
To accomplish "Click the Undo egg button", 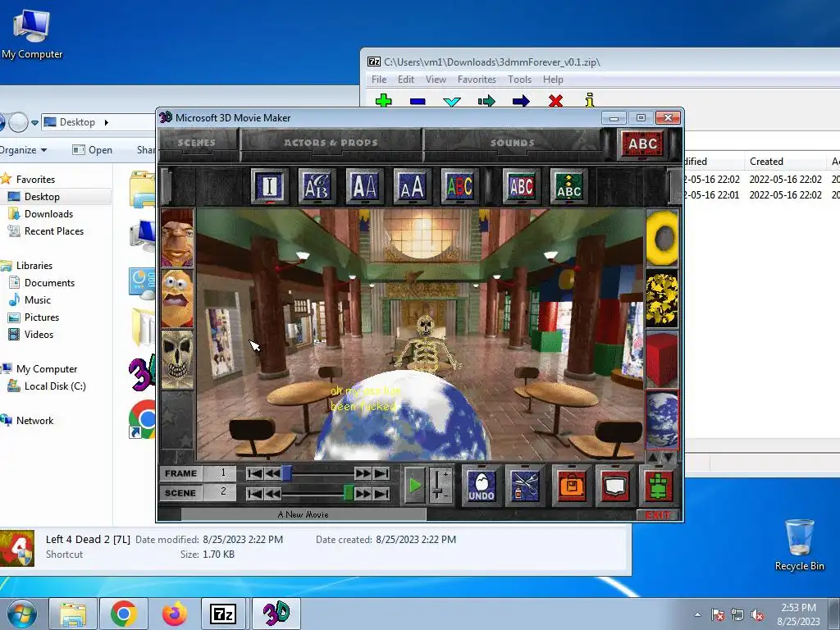I will pos(481,486).
